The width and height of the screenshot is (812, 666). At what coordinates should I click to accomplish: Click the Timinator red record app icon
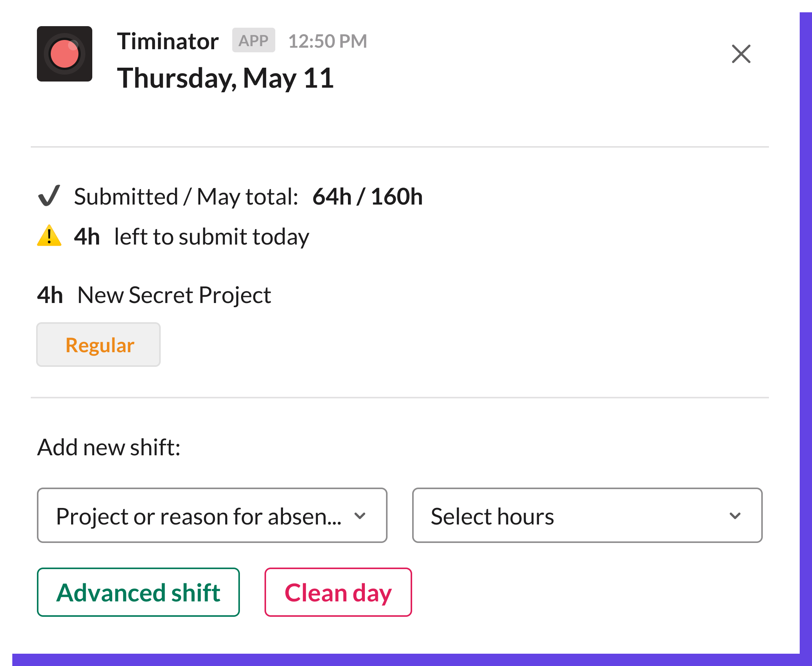click(65, 54)
